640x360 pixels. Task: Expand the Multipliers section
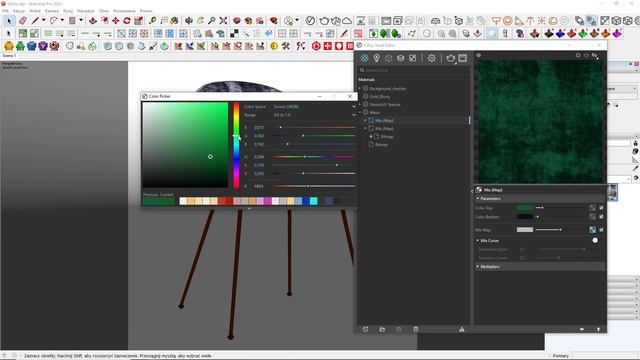[478, 267]
